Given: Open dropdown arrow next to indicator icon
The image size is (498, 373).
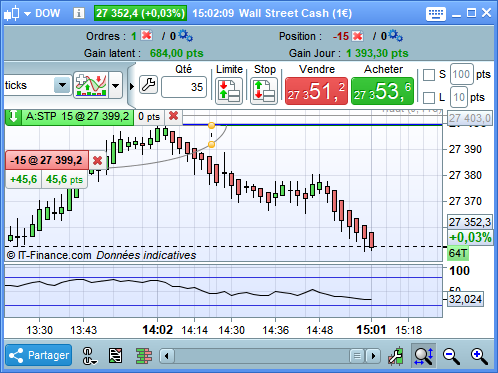Looking at the screenshot, I should [115, 86].
